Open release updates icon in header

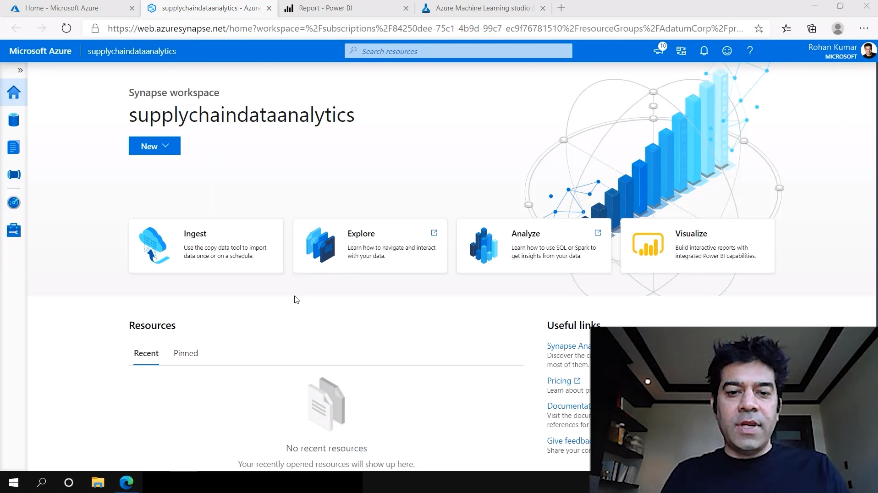click(x=659, y=50)
